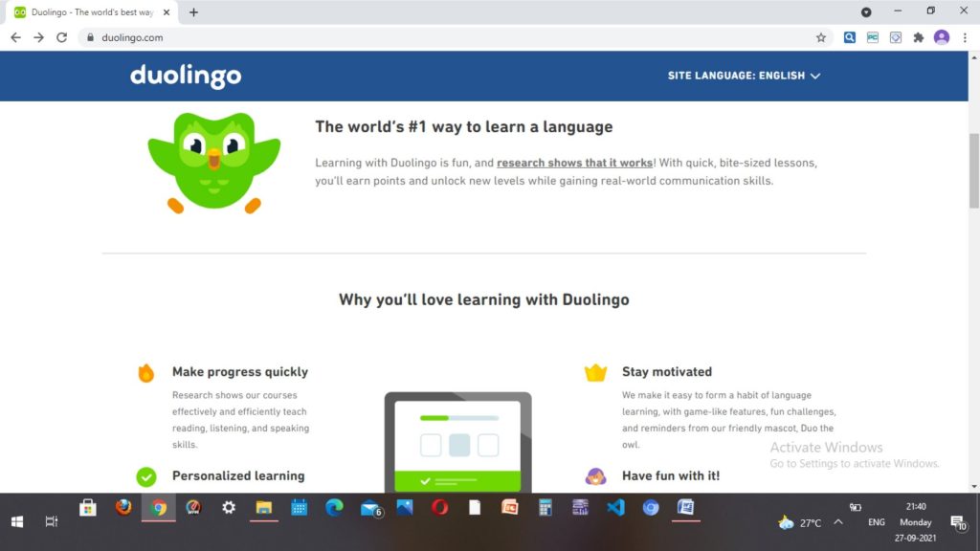Screen dimensions: 980x551
Task: Open the Calculator from the taskbar
Action: 545,507
